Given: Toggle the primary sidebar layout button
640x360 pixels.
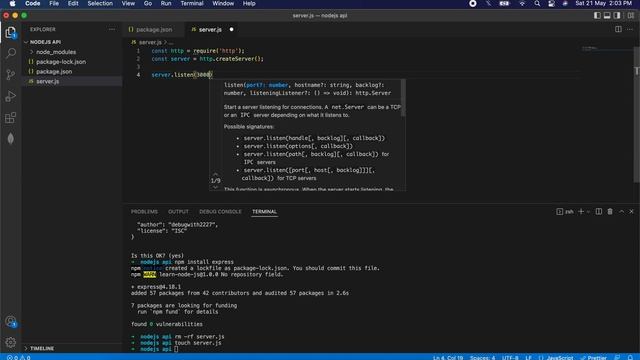Looking at the screenshot, I should pos(597,16).
